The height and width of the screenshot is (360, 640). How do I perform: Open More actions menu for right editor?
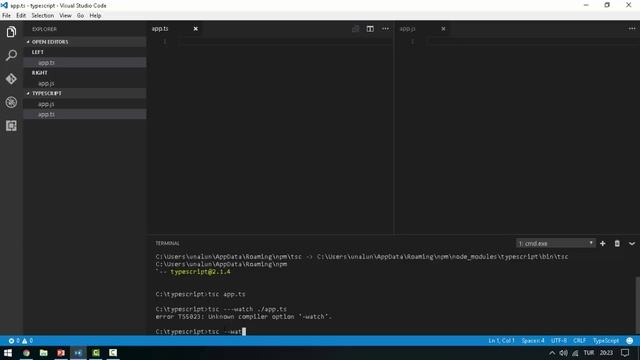click(632, 29)
